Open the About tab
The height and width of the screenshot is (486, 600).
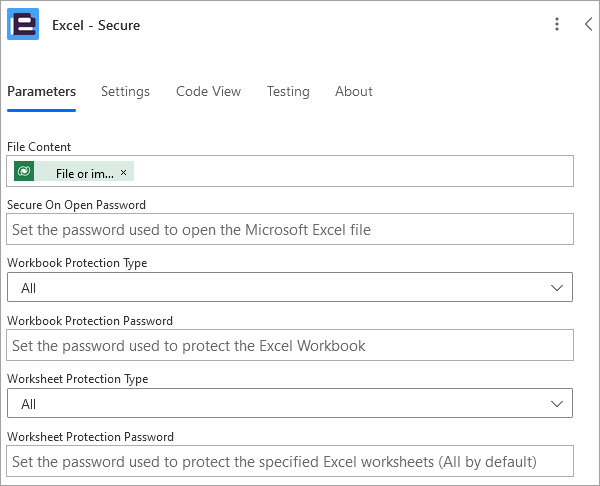coord(354,91)
